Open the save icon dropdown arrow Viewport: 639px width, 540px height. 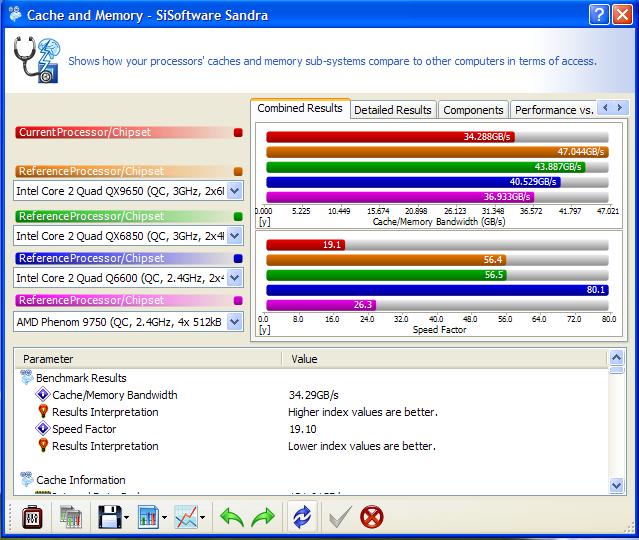pyautogui.click(x=126, y=518)
